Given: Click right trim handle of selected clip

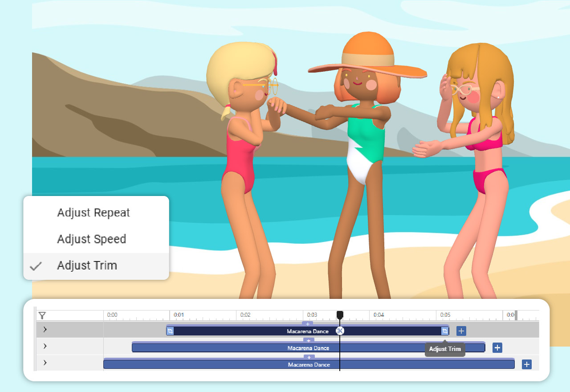Looking at the screenshot, I should tap(444, 331).
